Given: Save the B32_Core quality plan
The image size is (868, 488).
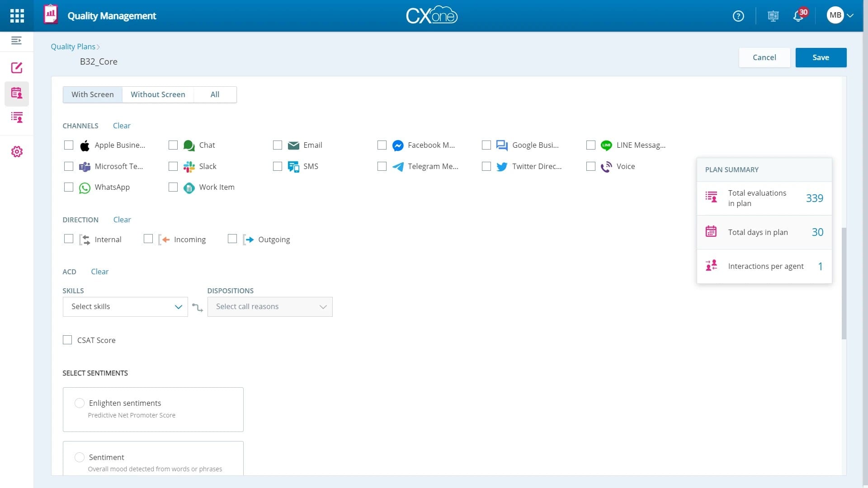Looking at the screenshot, I should point(821,57).
